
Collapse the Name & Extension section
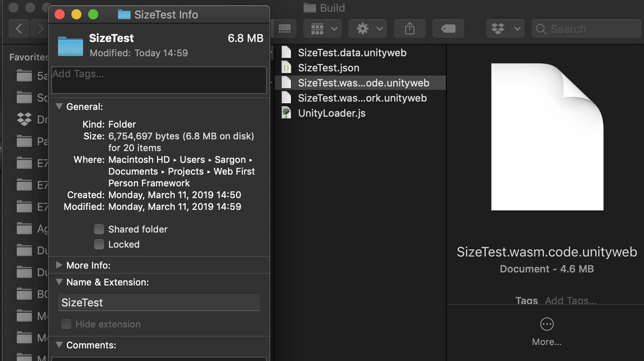click(x=59, y=282)
